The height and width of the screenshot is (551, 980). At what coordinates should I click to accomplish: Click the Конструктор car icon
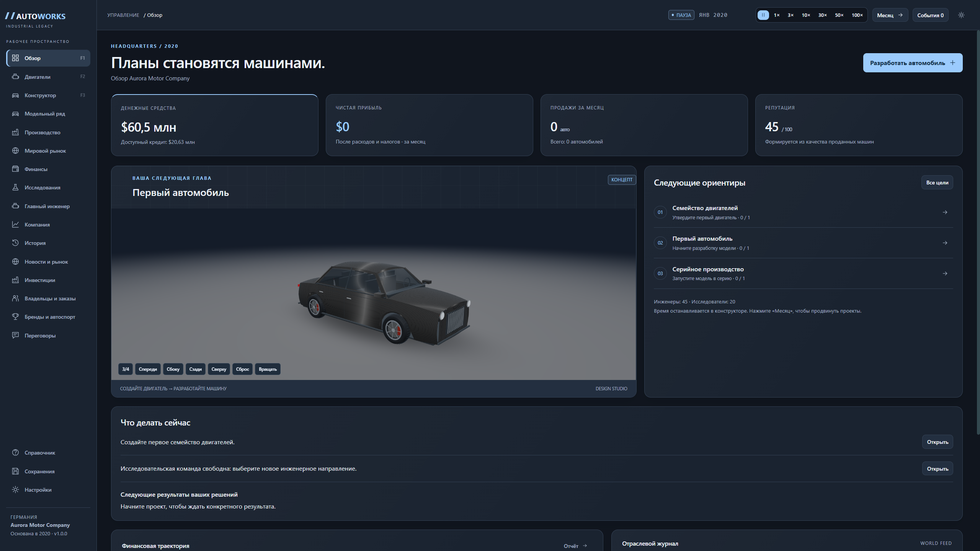click(15, 95)
